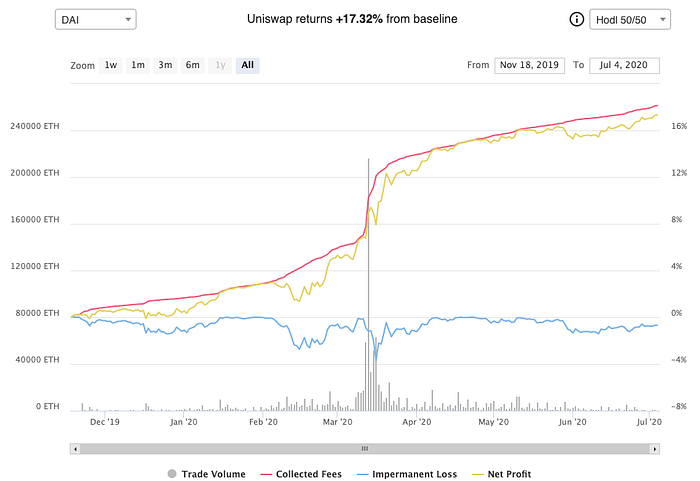Click the 240000 ETH axis label
The height and width of the screenshot is (481, 700).
coord(35,126)
